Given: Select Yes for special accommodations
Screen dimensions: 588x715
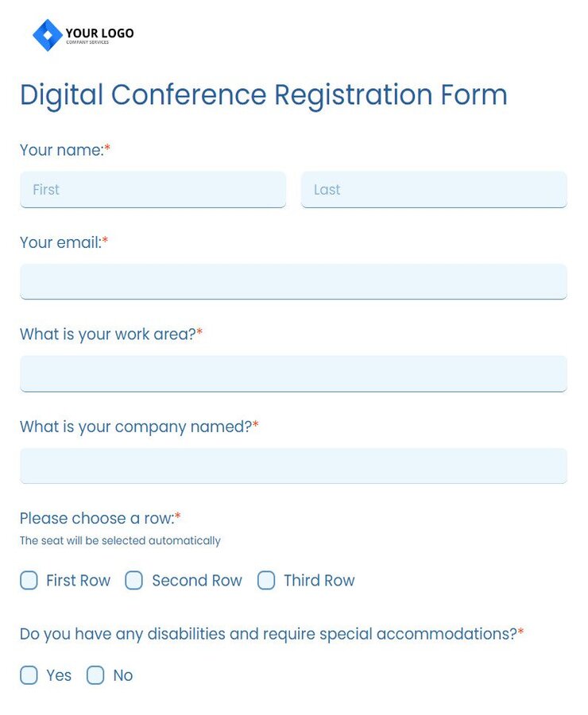Looking at the screenshot, I should (29, 675).
